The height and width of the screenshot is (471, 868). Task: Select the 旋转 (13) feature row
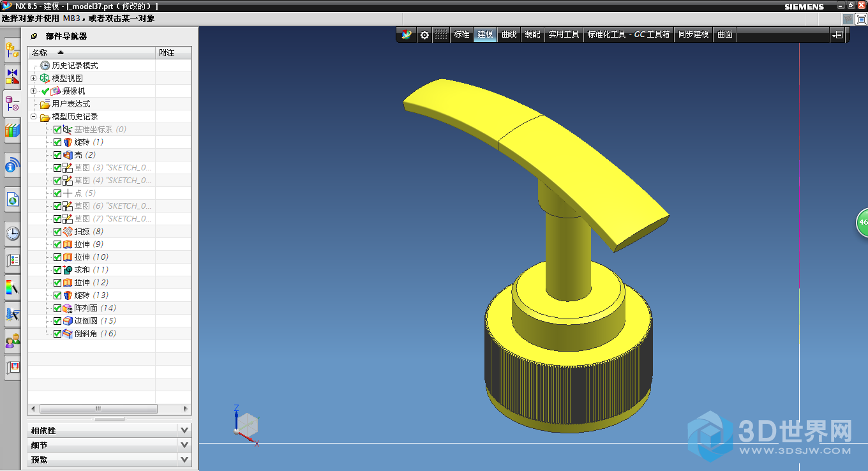91,295
